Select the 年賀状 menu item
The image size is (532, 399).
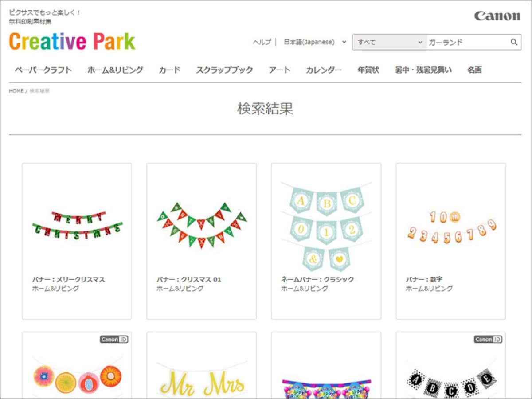pos(368,70)
